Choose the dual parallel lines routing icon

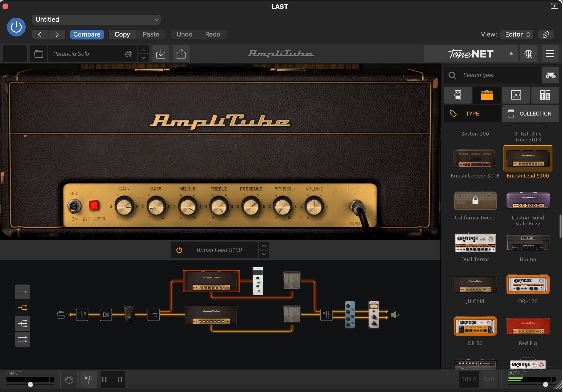[x=23, y=339]
